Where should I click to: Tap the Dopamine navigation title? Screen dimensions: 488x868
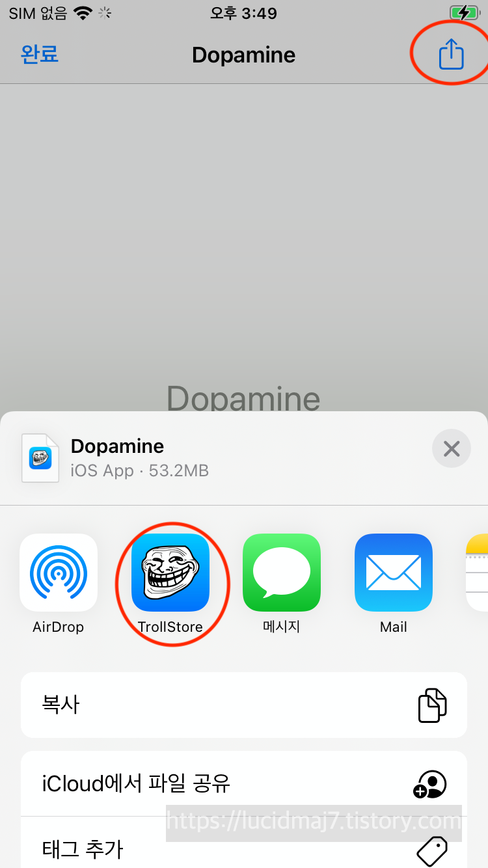[x=243, y=55]
